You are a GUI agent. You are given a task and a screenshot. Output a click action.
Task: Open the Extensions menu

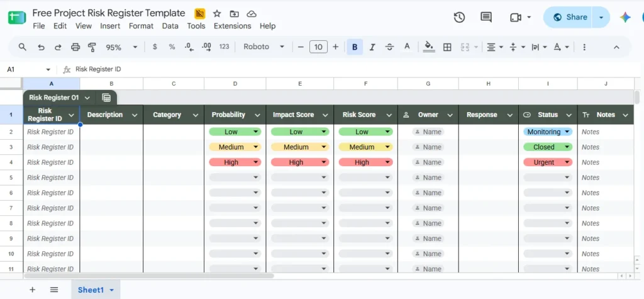[233, 26]
